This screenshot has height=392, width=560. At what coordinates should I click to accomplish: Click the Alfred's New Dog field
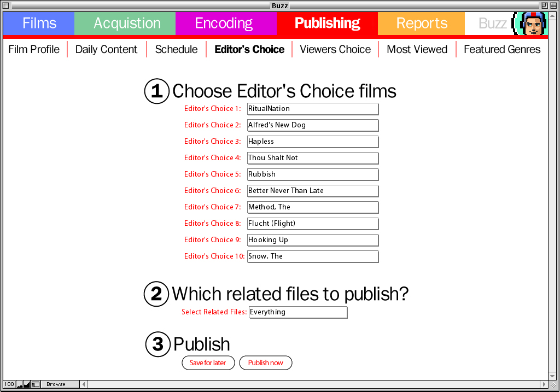click(x=313, y=125)
